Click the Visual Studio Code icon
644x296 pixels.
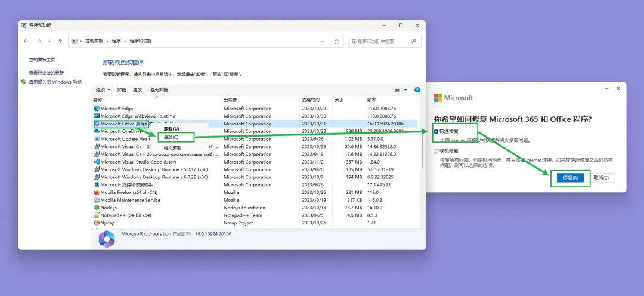click(97, 162)
